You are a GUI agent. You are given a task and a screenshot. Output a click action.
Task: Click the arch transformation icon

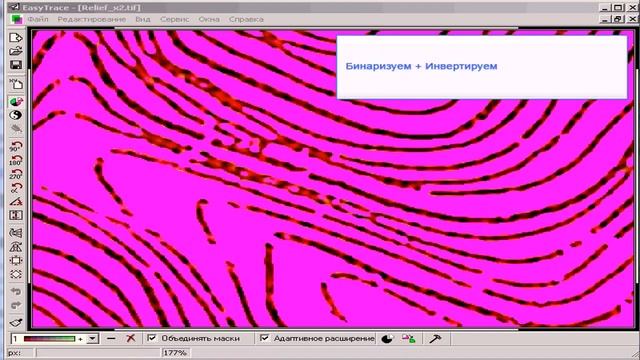[16, 247]
